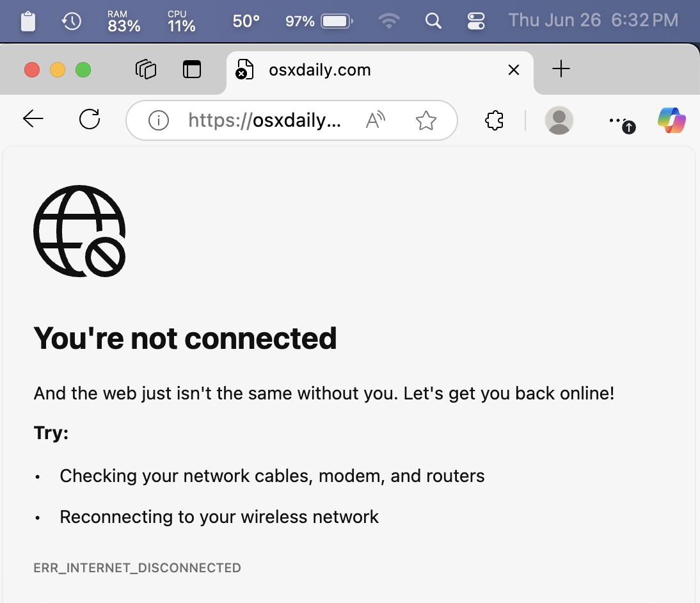Open the Extensions puzzle icon
Image resolution: width=700 pixels, height=603 pixels.
[495, 120]
